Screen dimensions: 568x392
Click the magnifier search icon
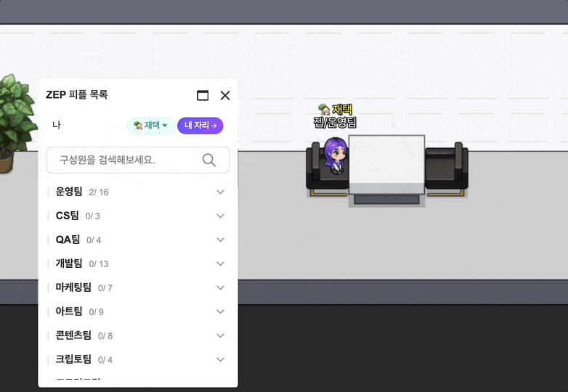coord(209,160)
